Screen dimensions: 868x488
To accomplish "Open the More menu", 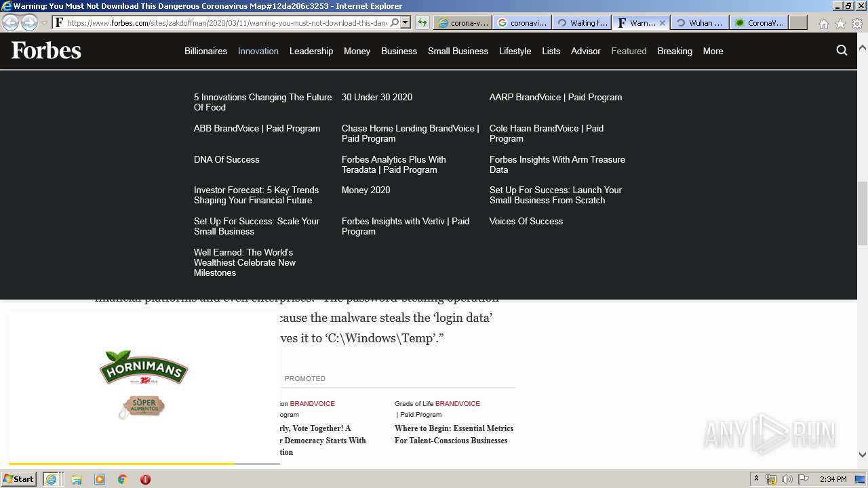I will (713, 51).
